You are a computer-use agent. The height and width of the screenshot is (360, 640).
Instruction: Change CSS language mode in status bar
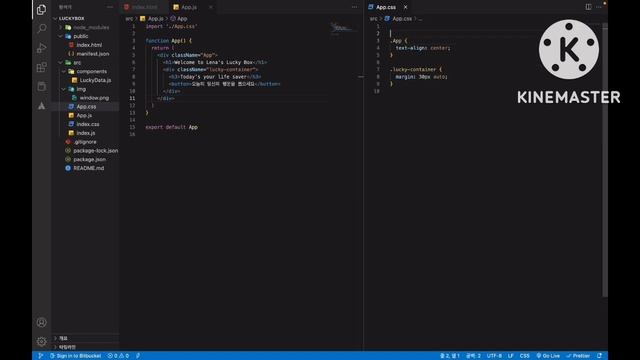(524, 356)
